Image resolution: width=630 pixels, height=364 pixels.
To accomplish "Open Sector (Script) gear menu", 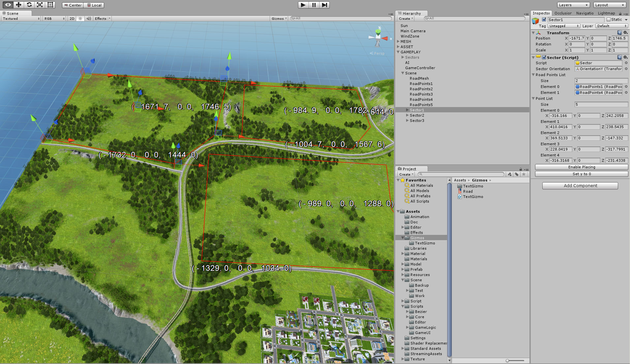I will click(625, 57).
